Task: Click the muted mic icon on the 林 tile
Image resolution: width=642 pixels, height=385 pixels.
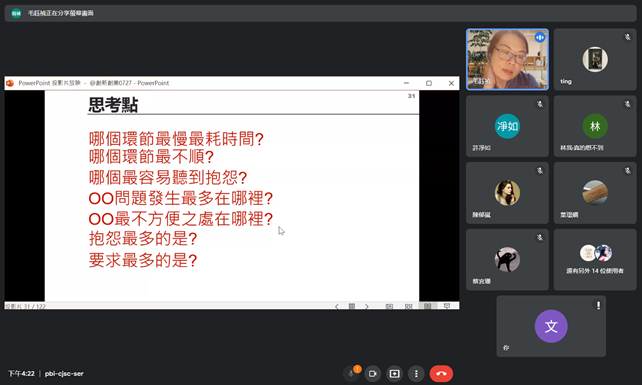Action: [627, 104]
